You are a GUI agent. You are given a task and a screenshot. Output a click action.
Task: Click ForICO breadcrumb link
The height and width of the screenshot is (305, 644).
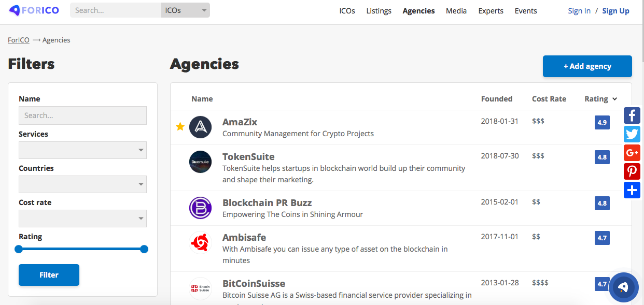pyautogui.click(x=19, y=40)
